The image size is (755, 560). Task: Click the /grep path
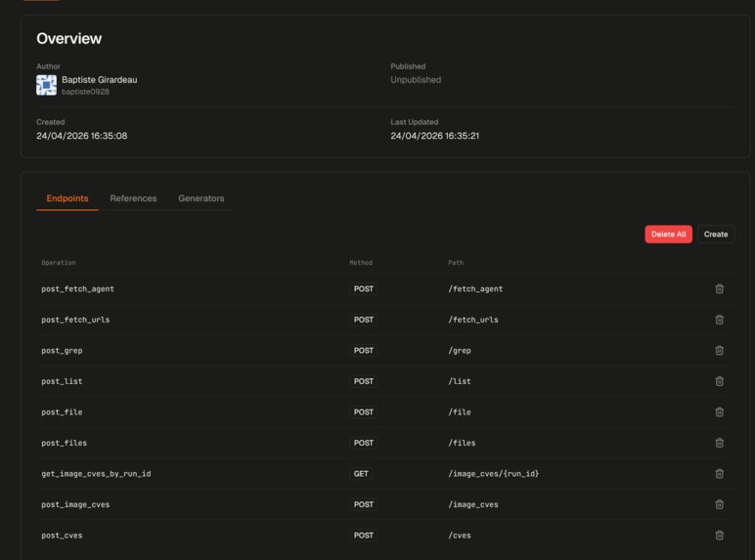(x=460, y=351)
